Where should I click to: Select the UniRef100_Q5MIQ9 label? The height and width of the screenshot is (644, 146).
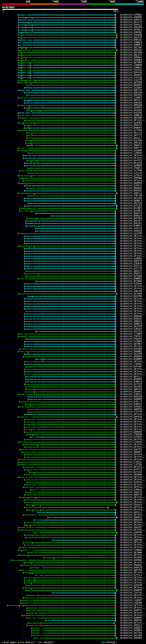[131, 93]
